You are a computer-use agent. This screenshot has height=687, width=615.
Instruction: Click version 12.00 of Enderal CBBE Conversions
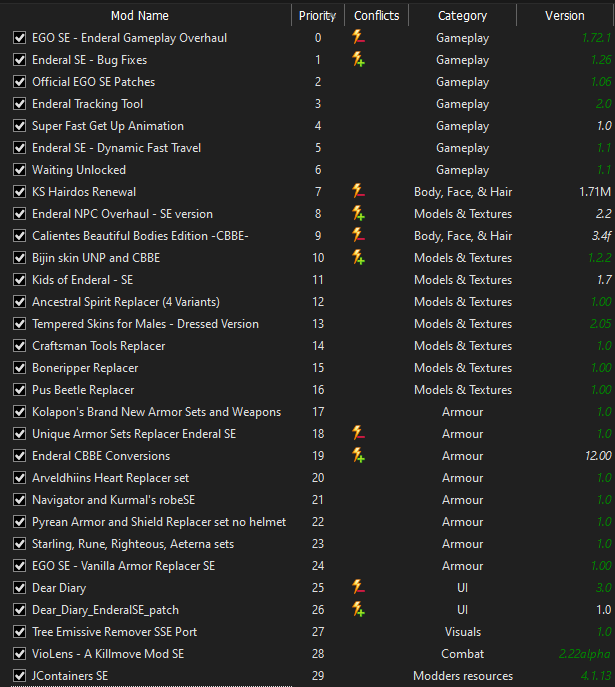[598, 456]
